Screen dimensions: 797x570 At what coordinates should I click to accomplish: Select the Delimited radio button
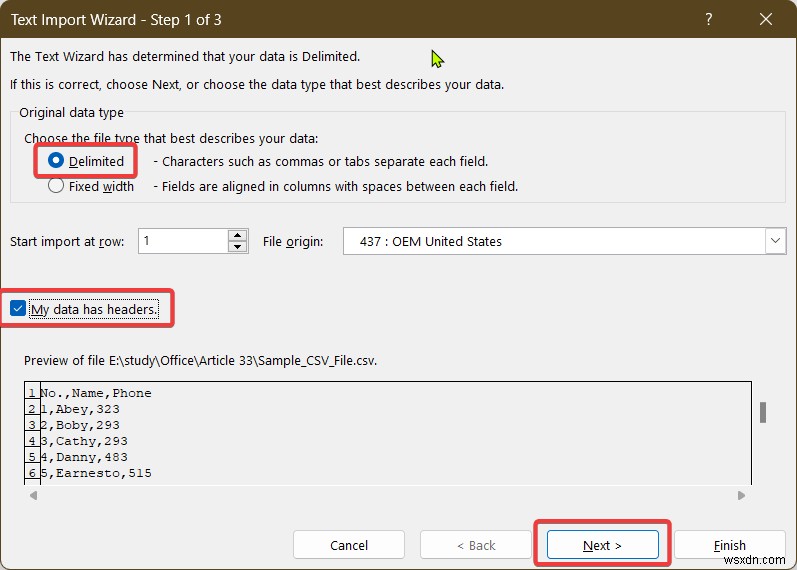tap(56, 161)
